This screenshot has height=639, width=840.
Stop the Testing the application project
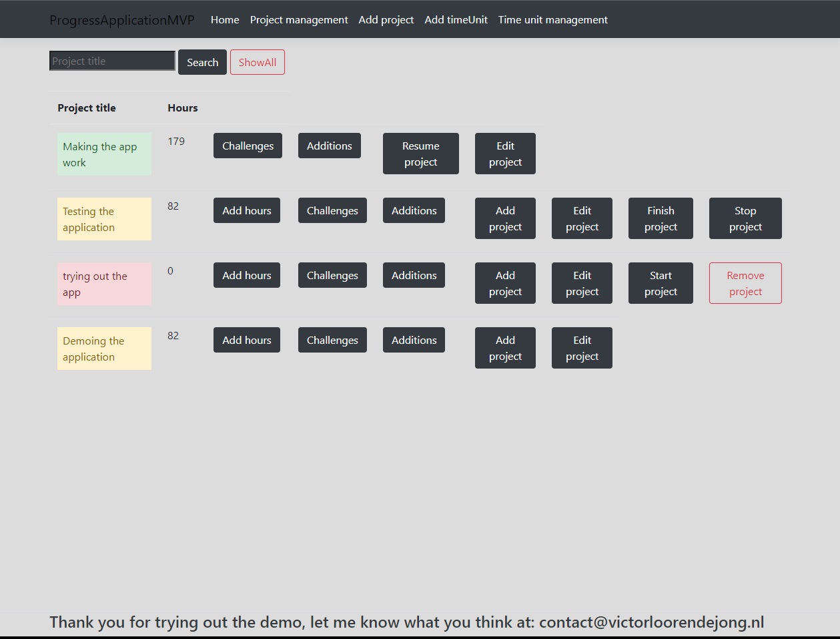click(x=745, y=218)
